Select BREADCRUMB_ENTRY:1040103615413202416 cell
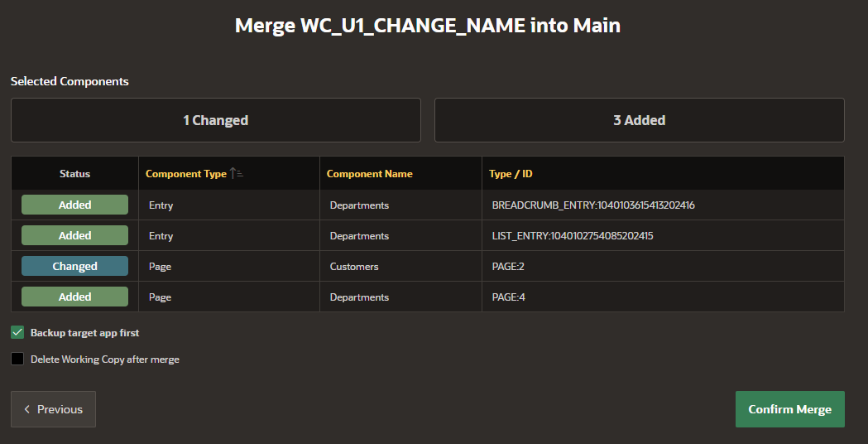 (663, 205)
